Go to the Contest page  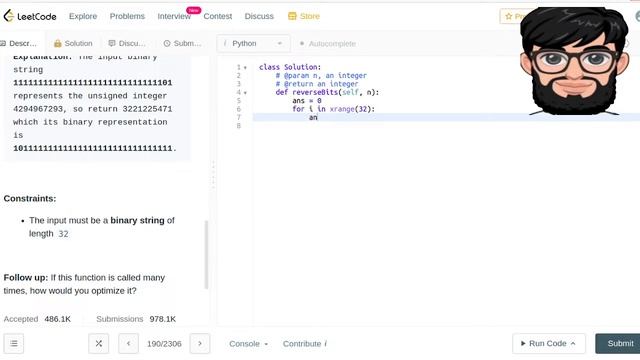(218, 16)
